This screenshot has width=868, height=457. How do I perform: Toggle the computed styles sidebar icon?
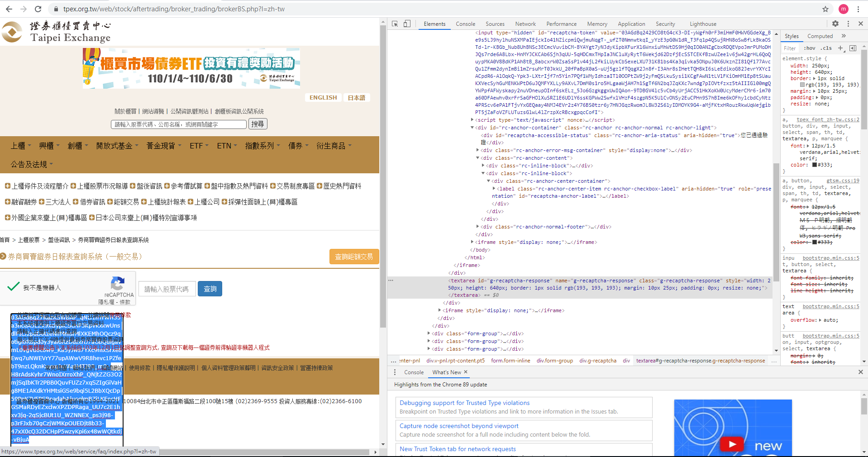pyautogui.click(x=853, y=48)
